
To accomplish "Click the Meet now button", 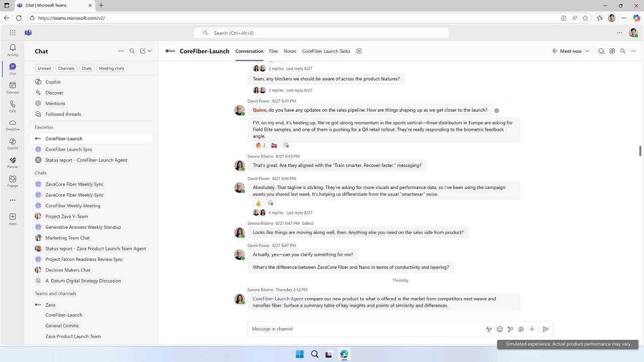I will tap(567, 51).
